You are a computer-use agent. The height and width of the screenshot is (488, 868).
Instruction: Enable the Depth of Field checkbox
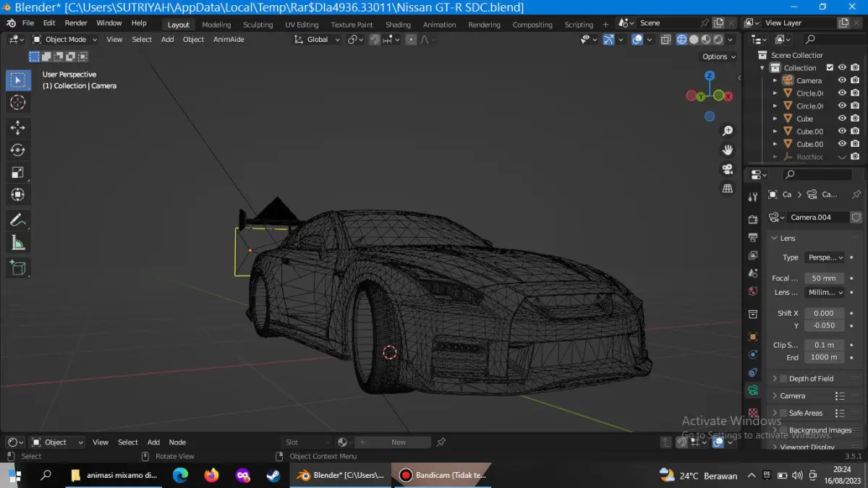tap(783, 378)
